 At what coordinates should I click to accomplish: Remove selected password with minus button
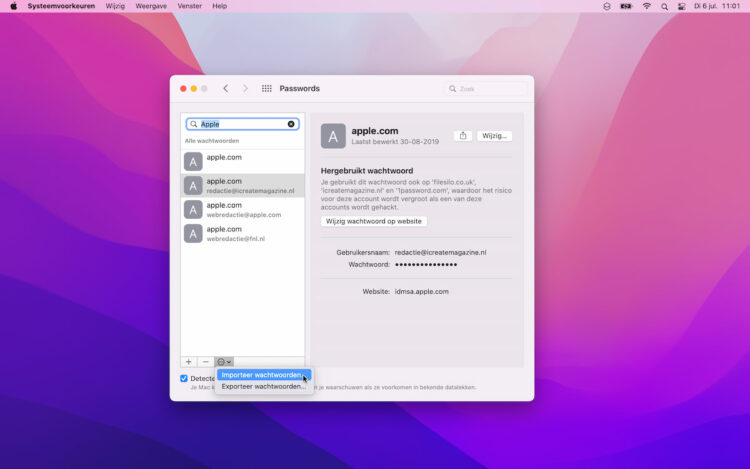205,361
